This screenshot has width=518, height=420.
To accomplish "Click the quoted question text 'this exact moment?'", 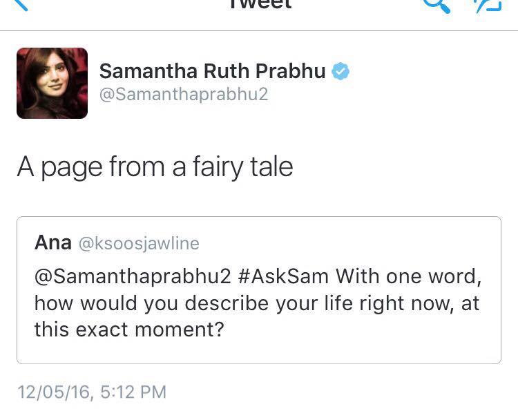I will coord(129,330).
